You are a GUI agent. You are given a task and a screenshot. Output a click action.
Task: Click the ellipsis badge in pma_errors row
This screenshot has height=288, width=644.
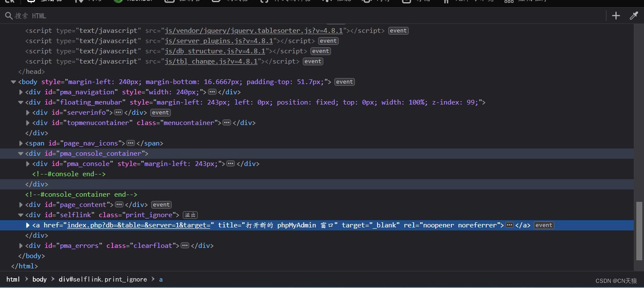(x=185, y=246)
